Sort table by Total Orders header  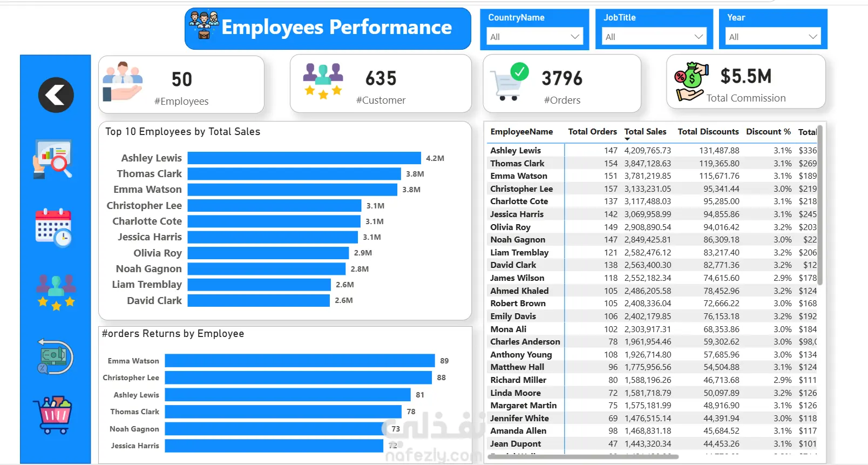click(592, 132)
